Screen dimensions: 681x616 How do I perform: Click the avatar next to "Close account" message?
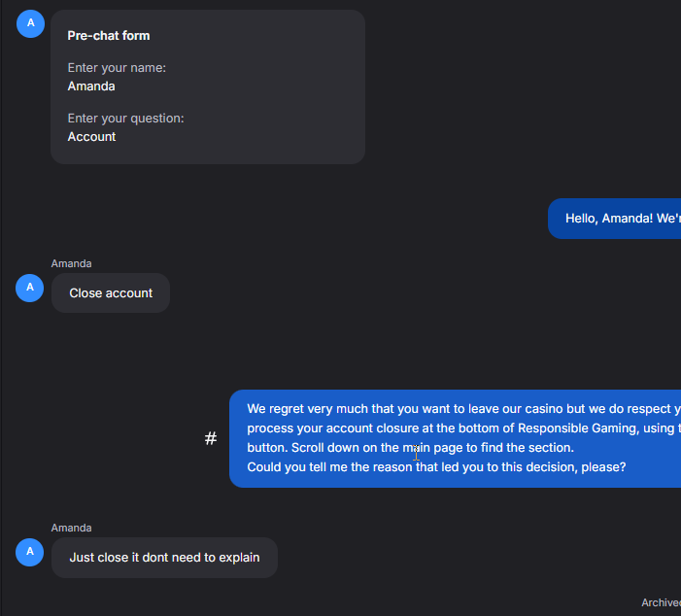(x=30, y=288)
